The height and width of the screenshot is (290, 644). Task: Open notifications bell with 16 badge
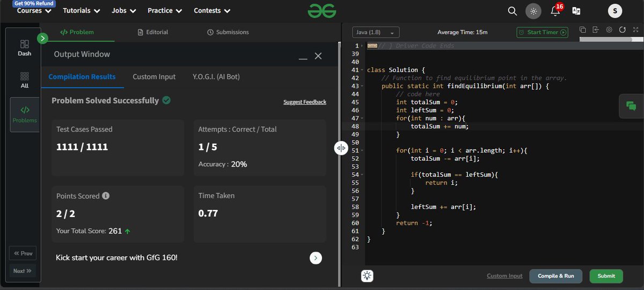[556, 10]
